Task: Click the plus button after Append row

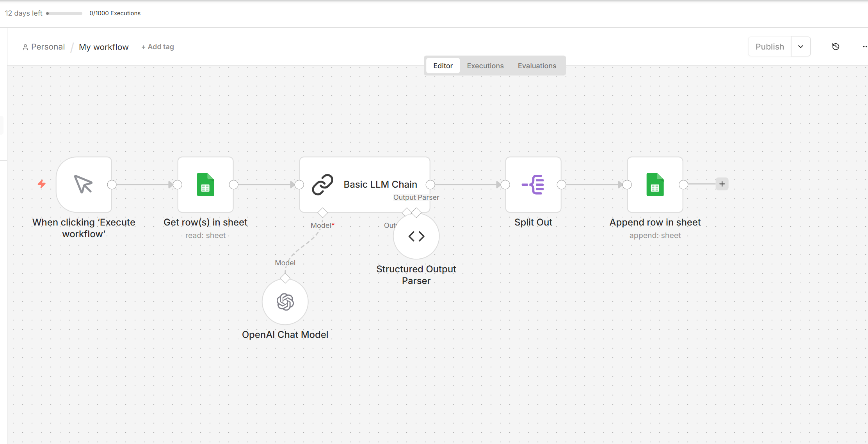Action: pyautogui.click(x=722, y=184)
